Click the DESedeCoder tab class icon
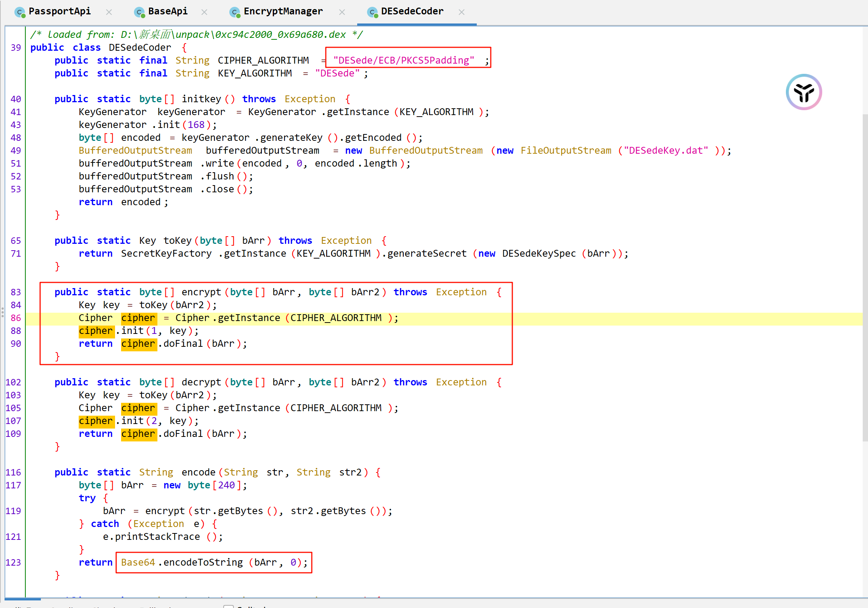The image size is (868, 608). tap(372, 12)
